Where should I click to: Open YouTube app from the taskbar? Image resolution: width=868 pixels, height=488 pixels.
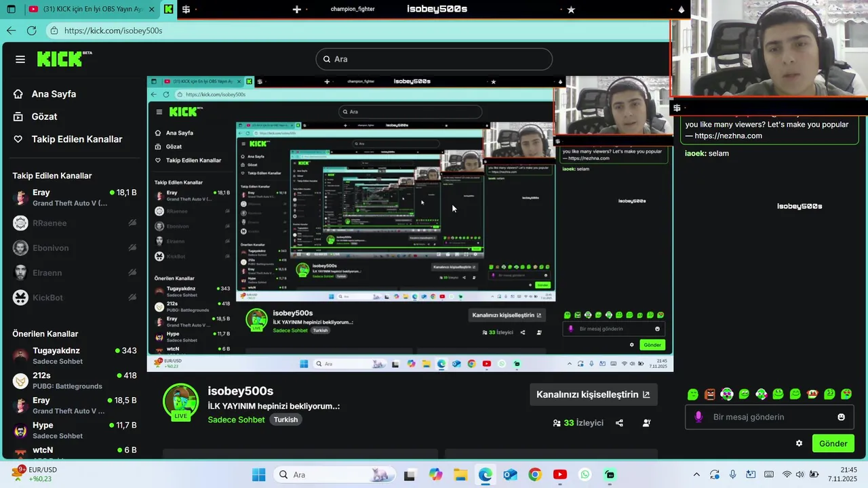(x=560, y=475)
